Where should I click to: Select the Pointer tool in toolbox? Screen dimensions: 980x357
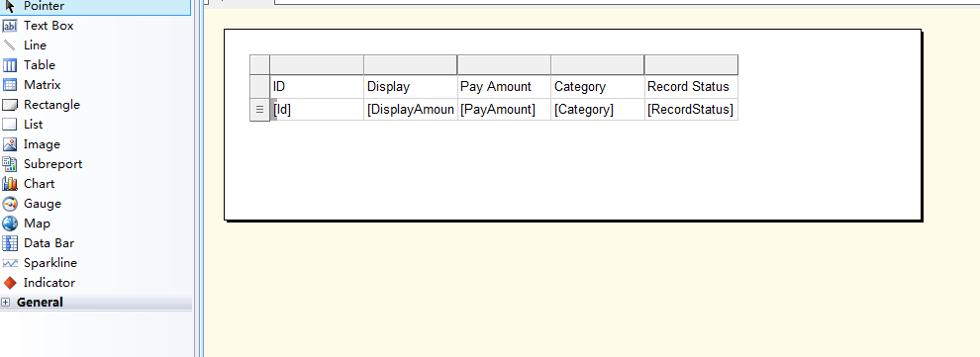tap(96, 6)
